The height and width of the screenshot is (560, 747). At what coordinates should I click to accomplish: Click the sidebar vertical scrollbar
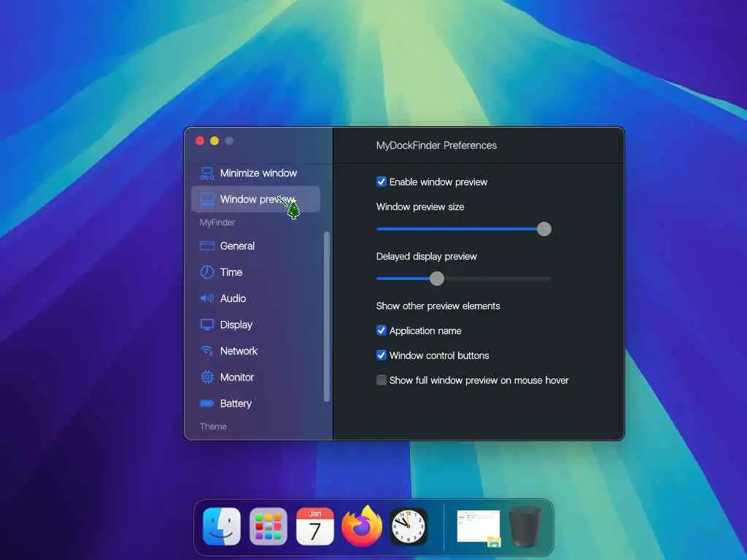coord(326,316)
